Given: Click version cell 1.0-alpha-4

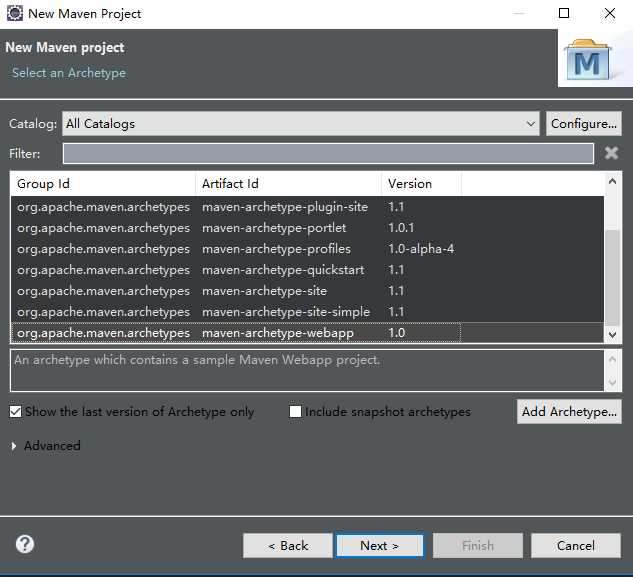Looking at the screenshot, I should click(421, 249).
